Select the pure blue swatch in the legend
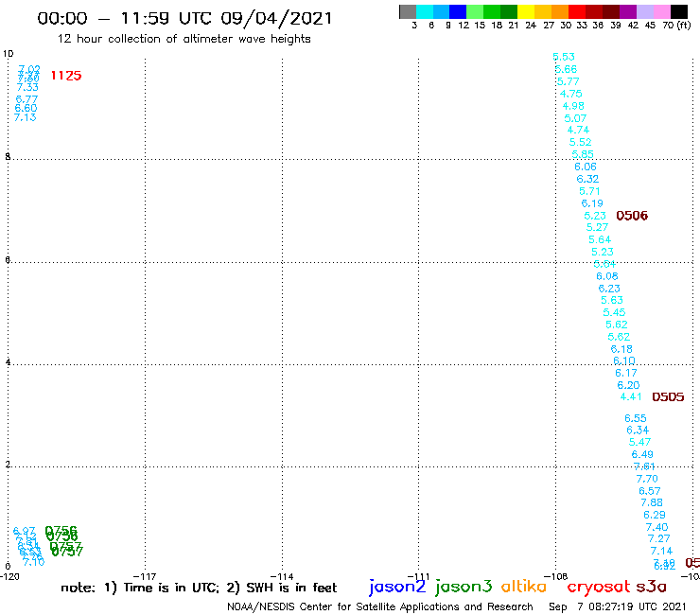This screenshot has height=615, width=700. click(459, 11)
